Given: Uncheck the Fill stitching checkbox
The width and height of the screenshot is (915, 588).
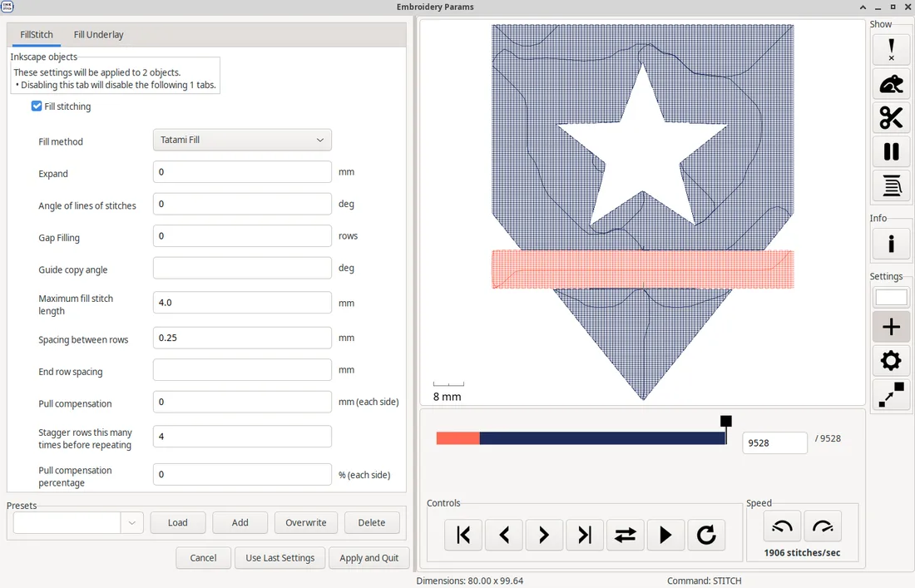Looking at the screenshot, I should coord(37,106).
